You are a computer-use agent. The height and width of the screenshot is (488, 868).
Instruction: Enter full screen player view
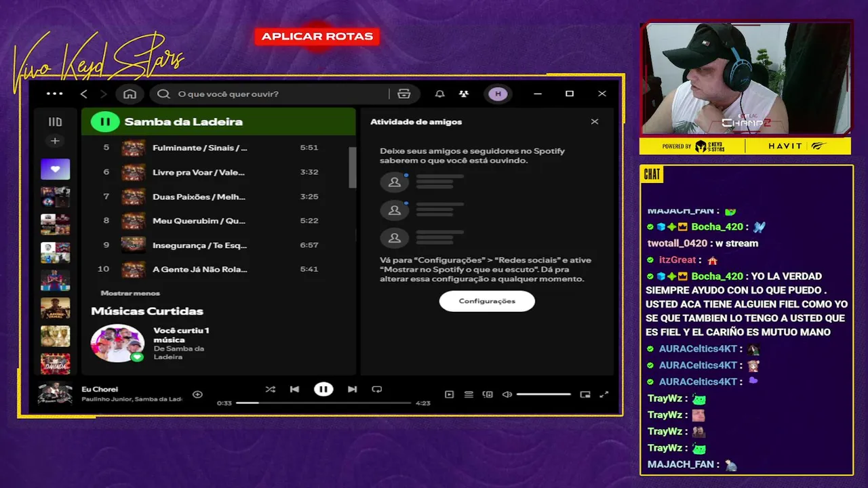click(x=604, y=394)
